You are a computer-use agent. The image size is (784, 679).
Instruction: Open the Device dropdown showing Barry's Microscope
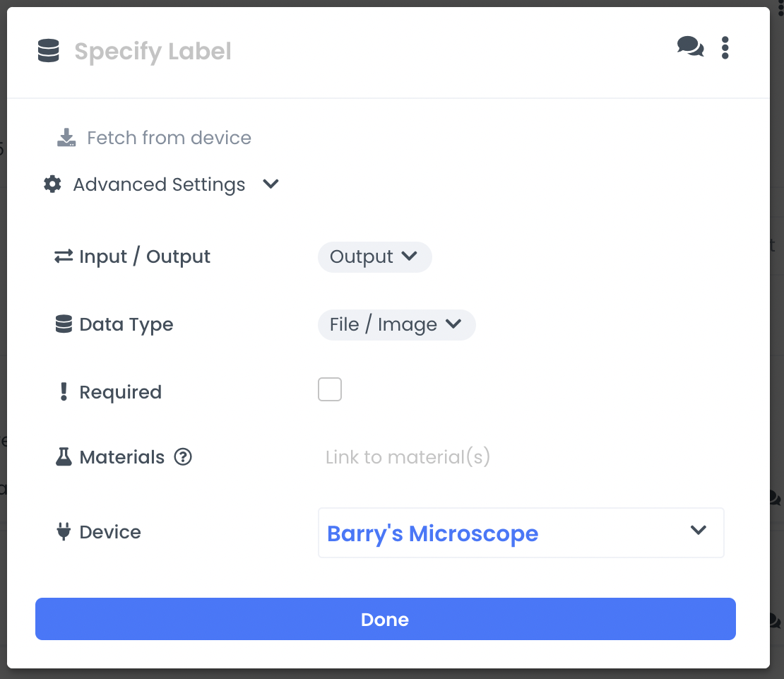(x=521, y=532)
